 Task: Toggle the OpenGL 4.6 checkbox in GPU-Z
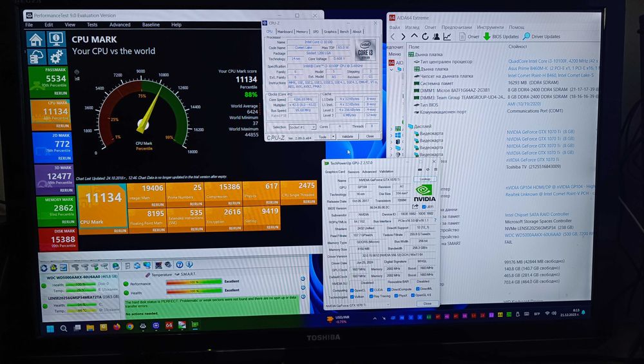(x=413, y=295)
